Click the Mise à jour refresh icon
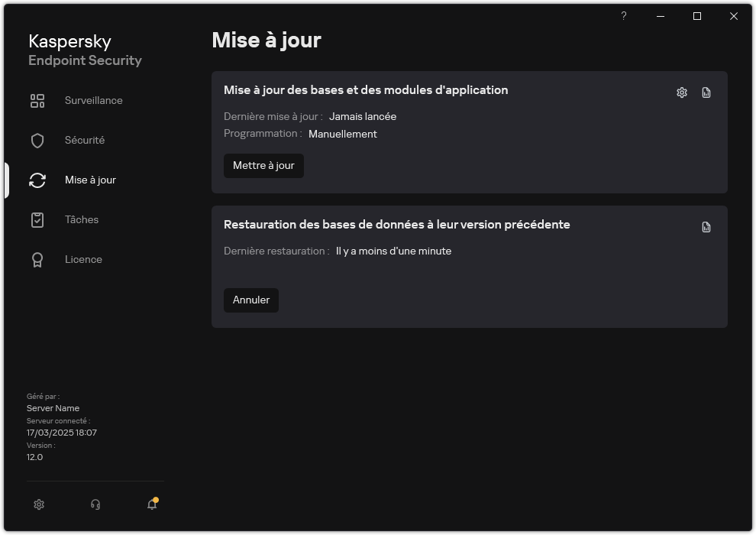This screenshot has height=535, width=756. pyautogui.click(x=37, y=180)
